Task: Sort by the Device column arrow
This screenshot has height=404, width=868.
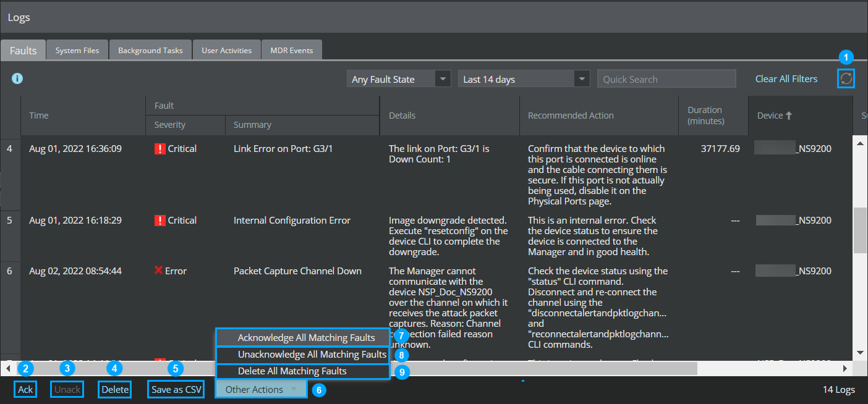Action: tap(788, 116)
